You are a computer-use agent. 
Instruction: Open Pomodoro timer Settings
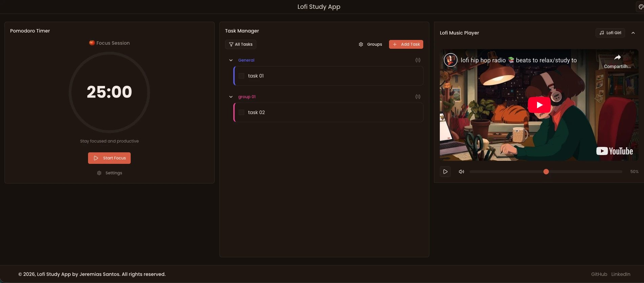click(109, 173)
